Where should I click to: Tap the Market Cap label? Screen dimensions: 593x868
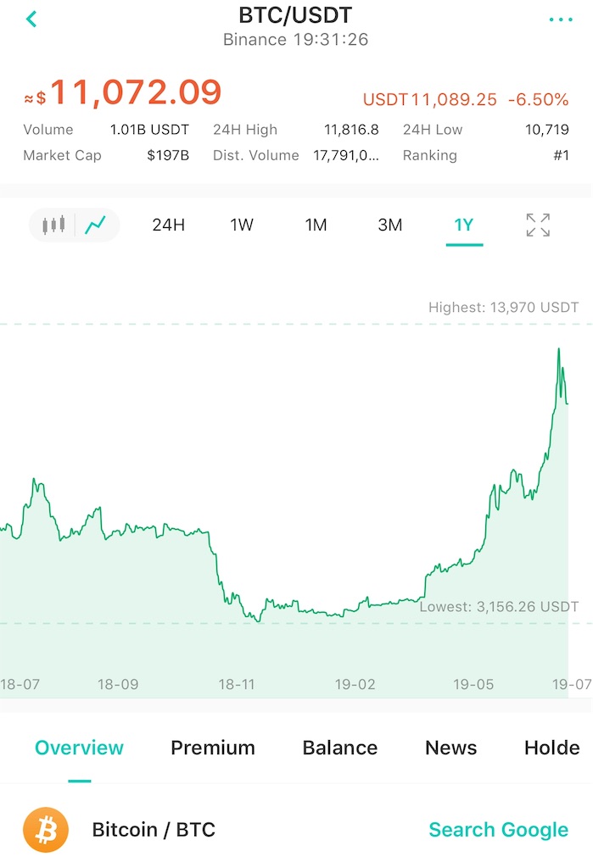click(x=62, y=156)
